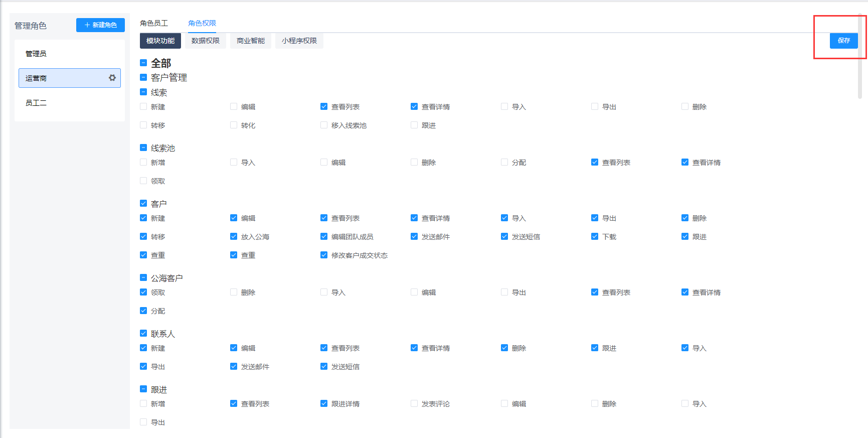Toggle the 公海客户 section checkbox
Screen dimensions: 868x438
143,278
